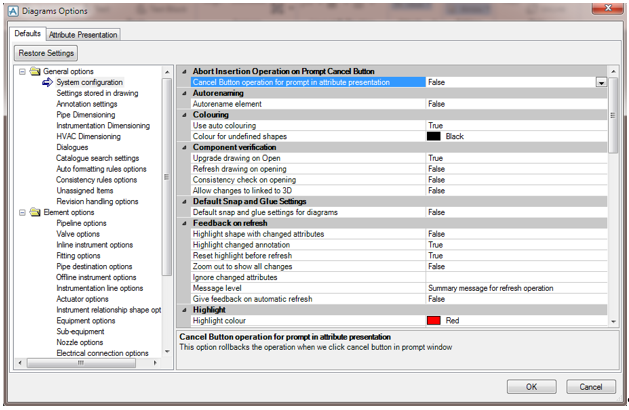Click the blue arrow beside System configuration
Screen dimensions: 629x410
click(x=47, y=82)
